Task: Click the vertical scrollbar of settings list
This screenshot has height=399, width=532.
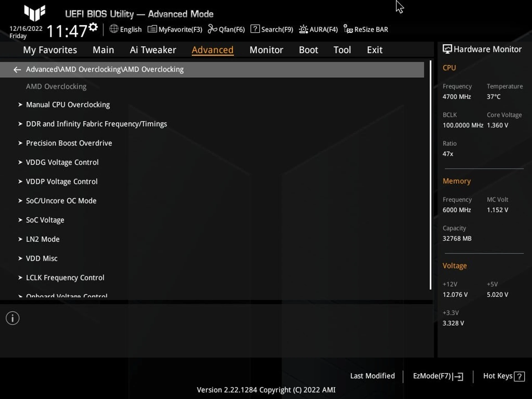Action: point(430,175)
